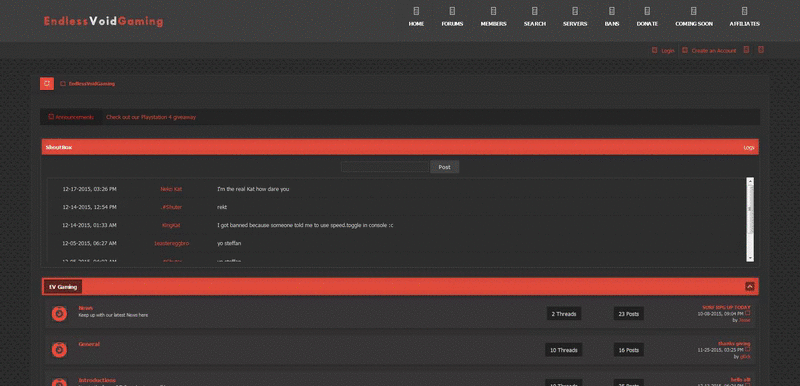
Task: Open the HOME menu item
Action: (416, 24)
